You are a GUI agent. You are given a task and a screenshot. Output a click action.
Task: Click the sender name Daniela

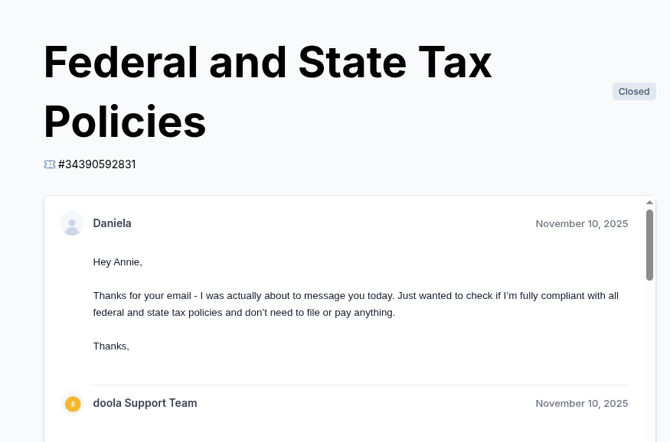pyautogui.click(x=112, y=223)
